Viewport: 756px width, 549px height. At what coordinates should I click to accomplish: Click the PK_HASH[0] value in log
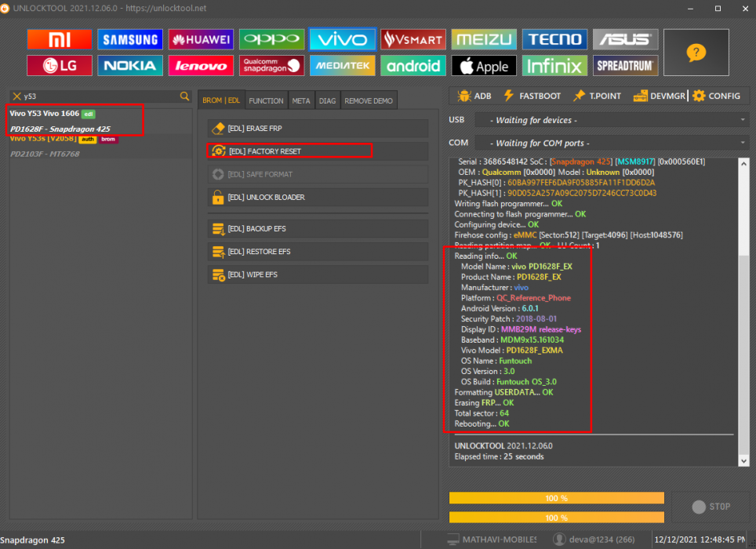tap(581, 183)
